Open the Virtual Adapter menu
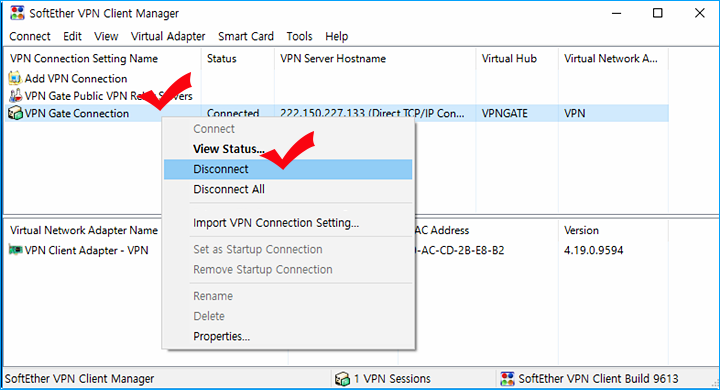 coord(168,36)
